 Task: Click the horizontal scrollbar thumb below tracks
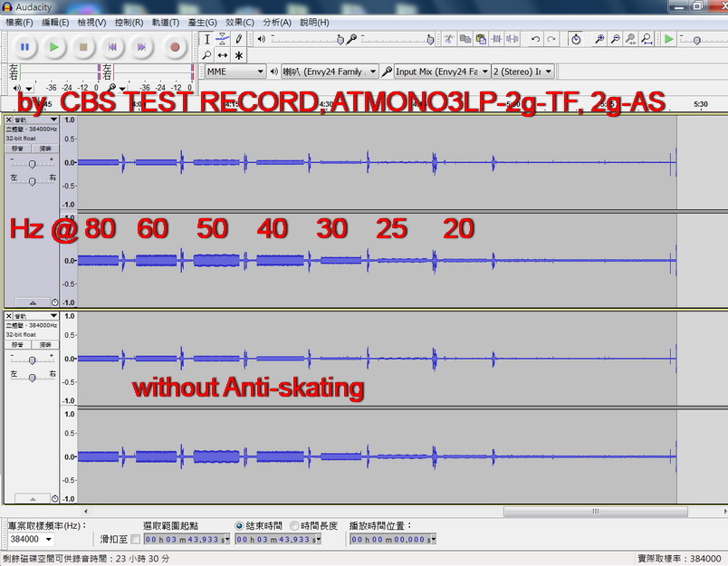coord(595,511)
